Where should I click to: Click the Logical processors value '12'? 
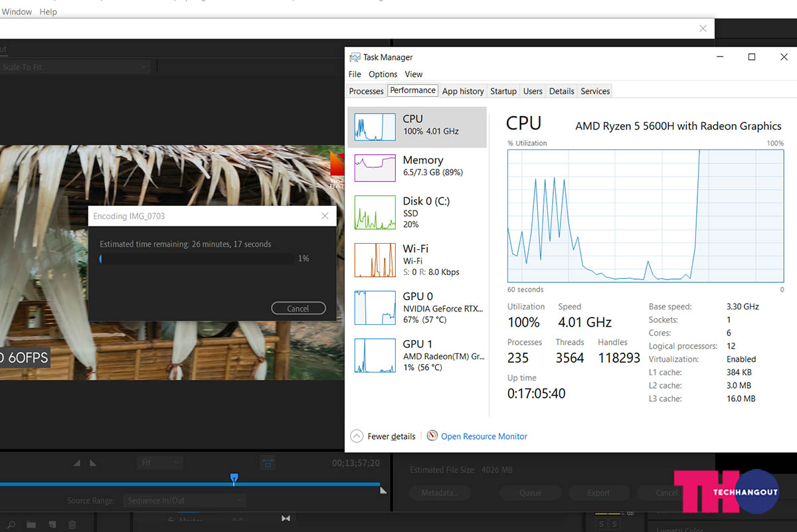731,346
